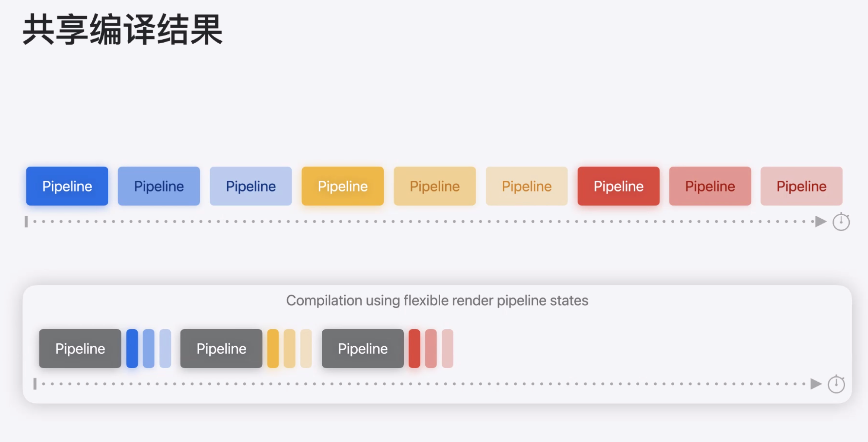The image size is (868, 442).
Task: Click the dark red narrow bar
Action: coord(414,349)
